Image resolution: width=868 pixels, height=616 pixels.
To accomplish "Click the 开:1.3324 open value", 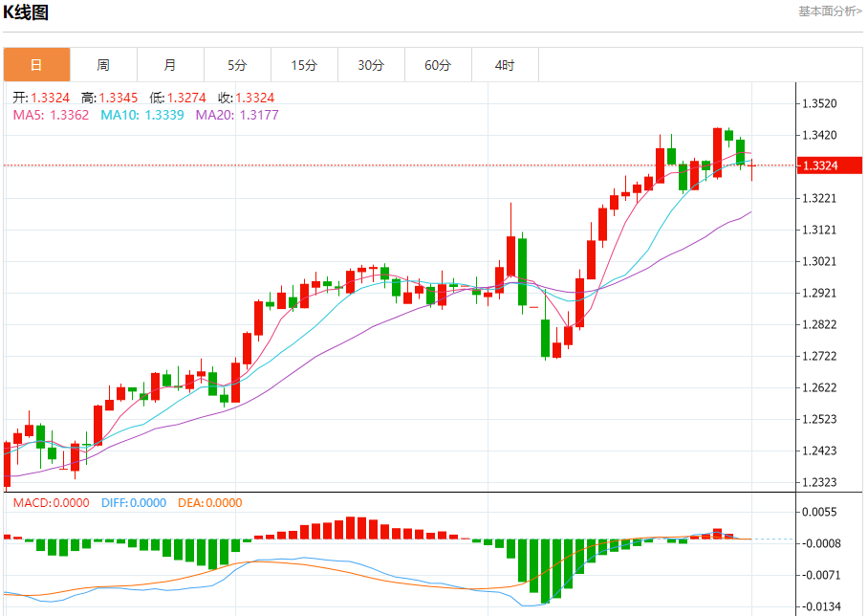I will pos(41,99).
